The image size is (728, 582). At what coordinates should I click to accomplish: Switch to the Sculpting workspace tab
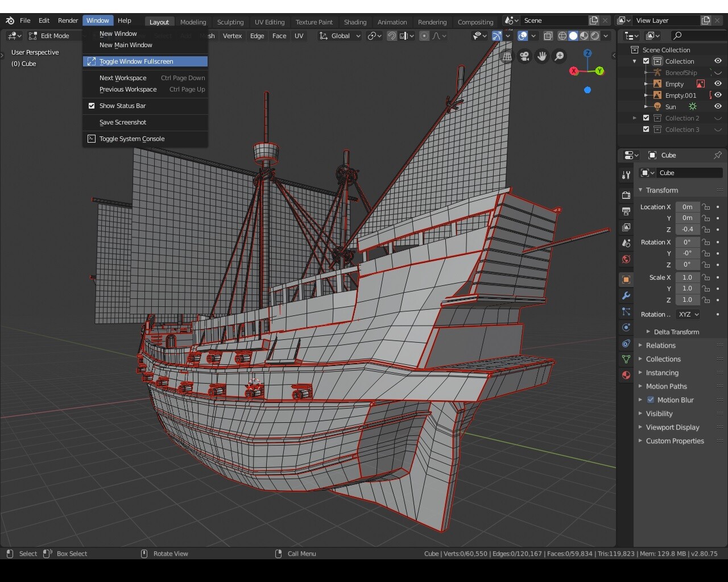click(x=230, y=22)
